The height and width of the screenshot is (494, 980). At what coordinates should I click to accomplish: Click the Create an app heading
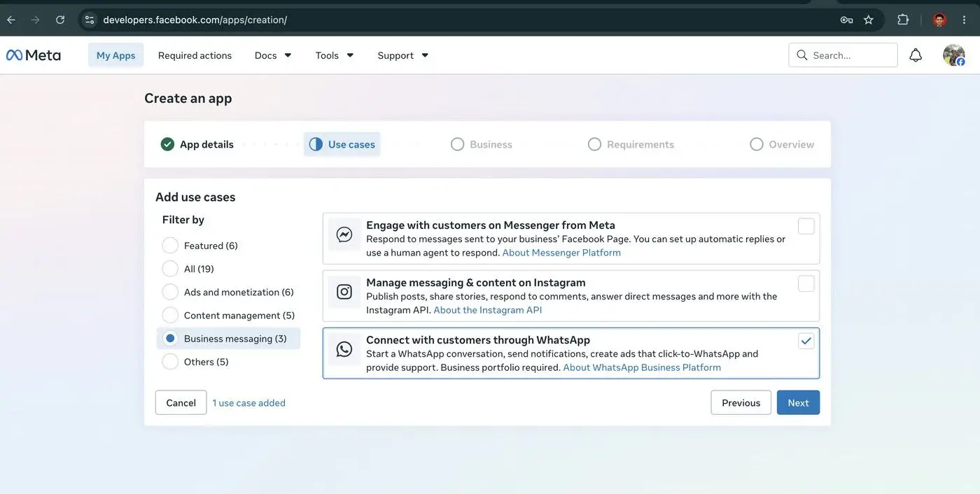coord(188,98)
